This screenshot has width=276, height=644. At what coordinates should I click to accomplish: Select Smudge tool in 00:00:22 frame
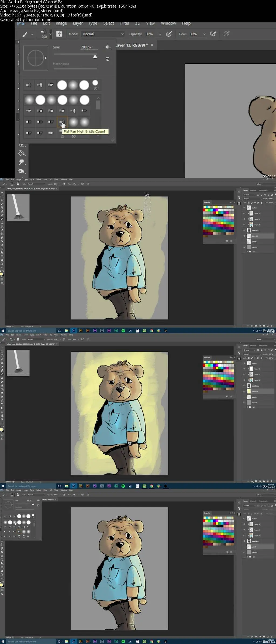[22, 162]
